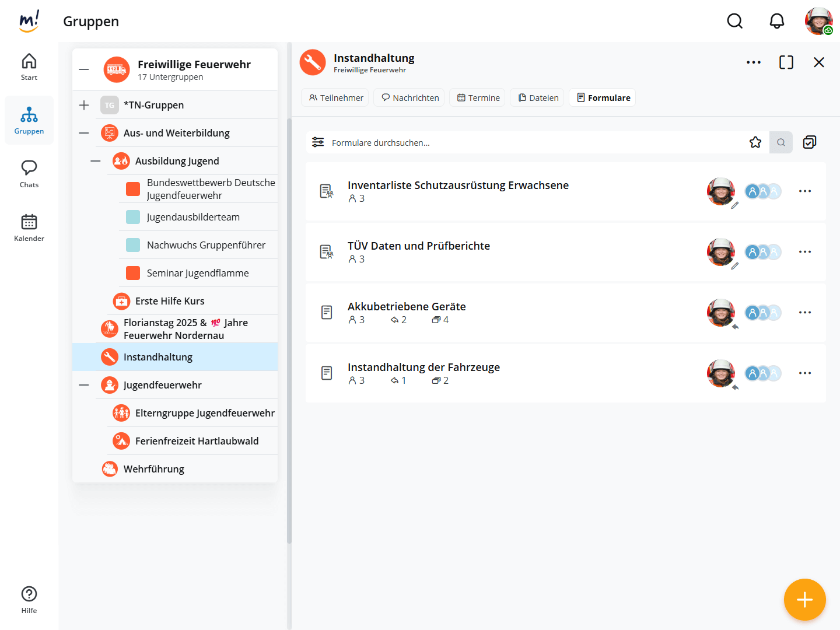The height and width of the screenshot is (630, 840).
Task: Open options menu for TÜV Daten und Prüfberichte
Action: tap(804, 252)
